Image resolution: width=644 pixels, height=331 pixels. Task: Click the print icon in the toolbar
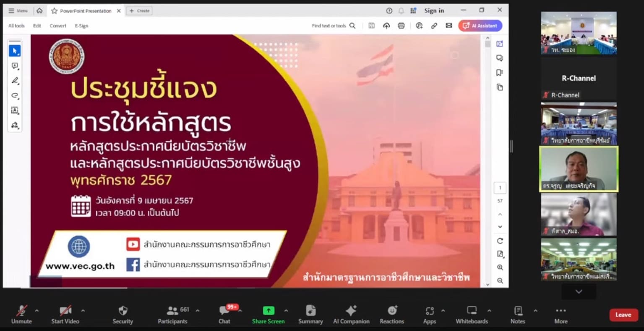click(x=401, y=26)
